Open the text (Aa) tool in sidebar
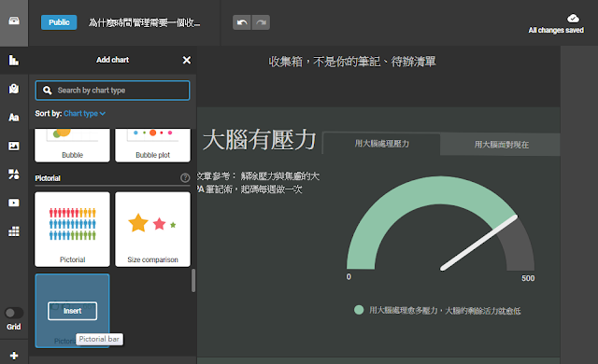The width and height of the screenshot is (598, 364). coord(14,118)
